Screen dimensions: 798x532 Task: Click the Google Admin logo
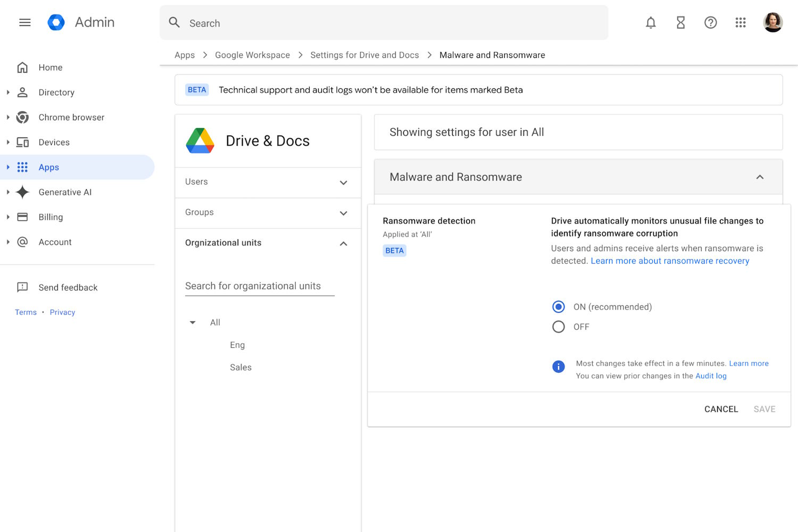click(x=56, y=22)
